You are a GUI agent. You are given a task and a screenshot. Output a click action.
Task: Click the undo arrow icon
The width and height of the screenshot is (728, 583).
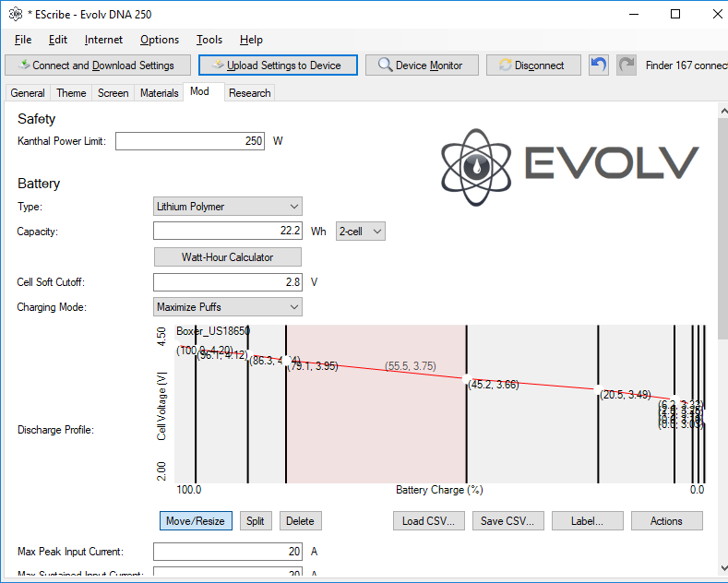[x=600, y=65]
